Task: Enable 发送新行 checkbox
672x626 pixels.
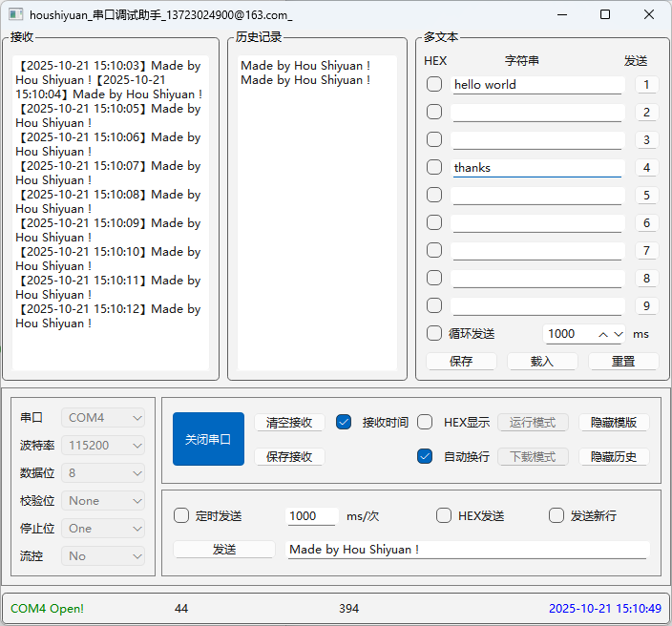Action: point(556,515)
